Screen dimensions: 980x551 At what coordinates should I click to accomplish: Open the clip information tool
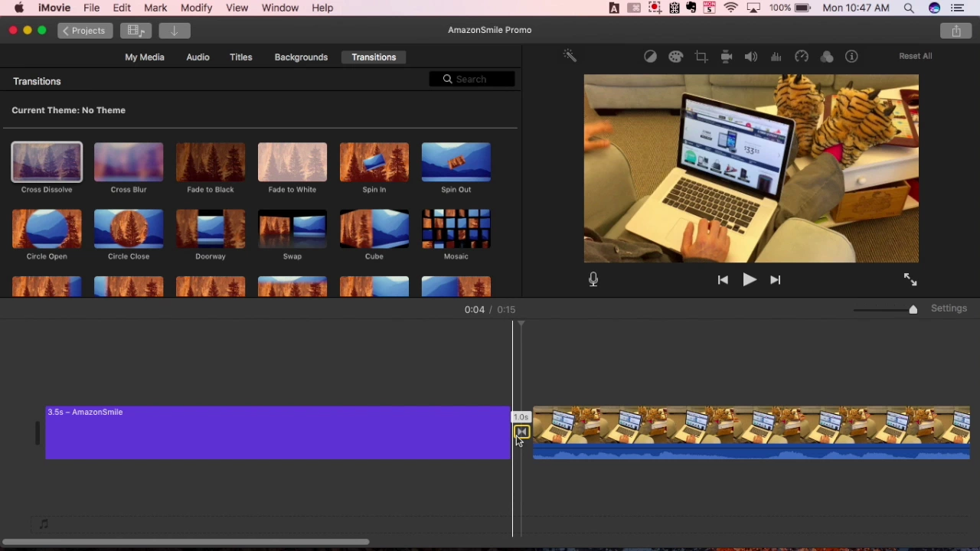[851, 57]
